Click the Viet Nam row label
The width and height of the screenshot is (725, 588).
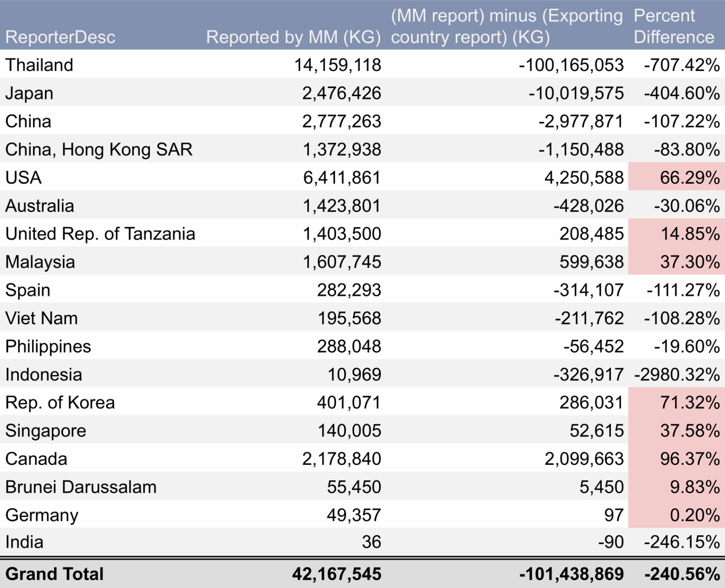tap(42, 318)
